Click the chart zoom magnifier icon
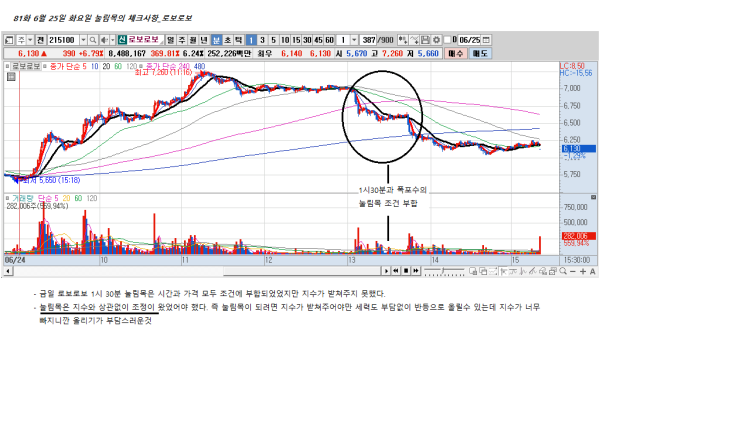Image resolution: width=743 pixels, height=428 pixels. click(563, 271)
